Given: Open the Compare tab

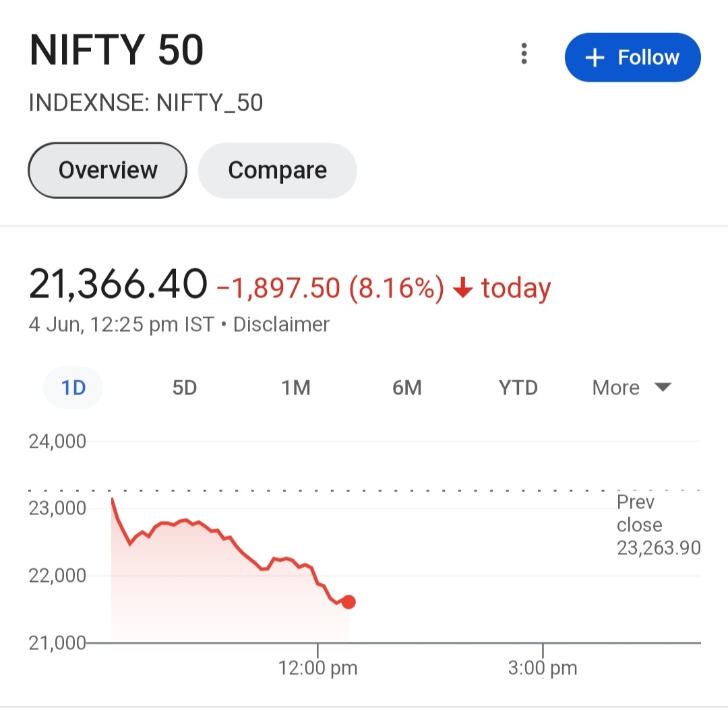Looking at the screenshot, I should 277,170.
